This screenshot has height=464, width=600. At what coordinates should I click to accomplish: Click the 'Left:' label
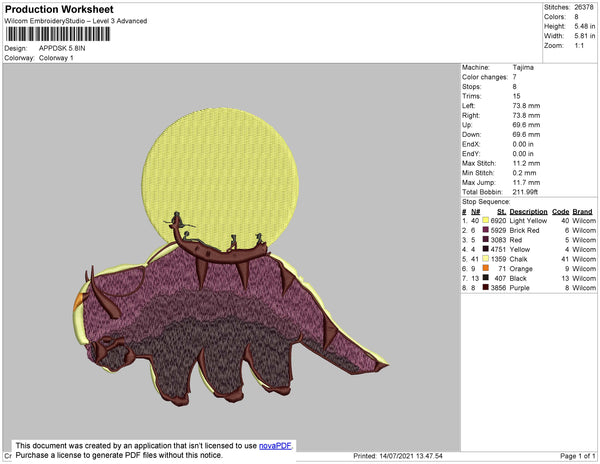tap(468, 106)
